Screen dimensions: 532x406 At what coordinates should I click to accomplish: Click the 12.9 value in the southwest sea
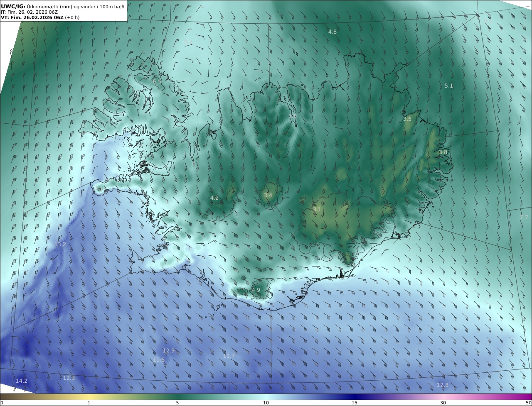pyautogui.click(x=169, y=351)
